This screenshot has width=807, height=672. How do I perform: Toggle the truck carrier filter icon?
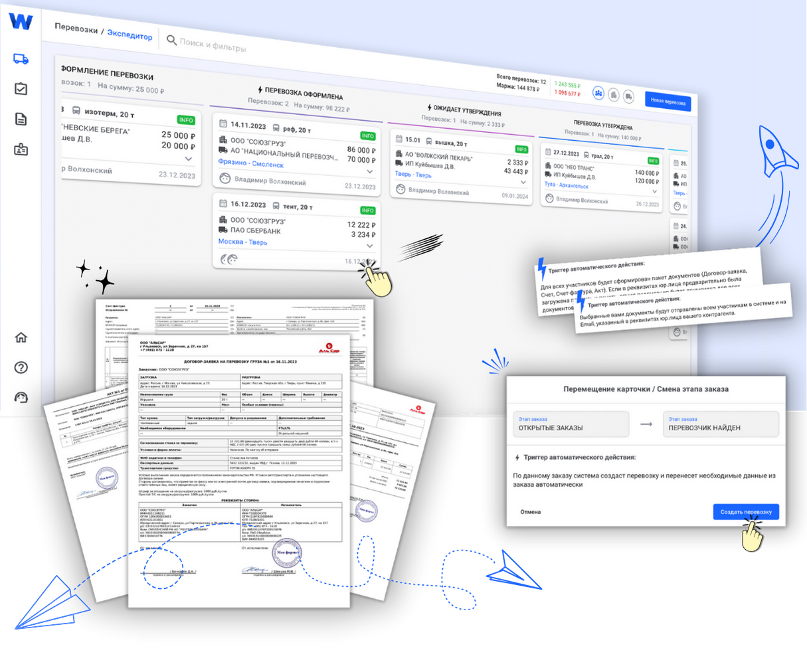point(628,97)
